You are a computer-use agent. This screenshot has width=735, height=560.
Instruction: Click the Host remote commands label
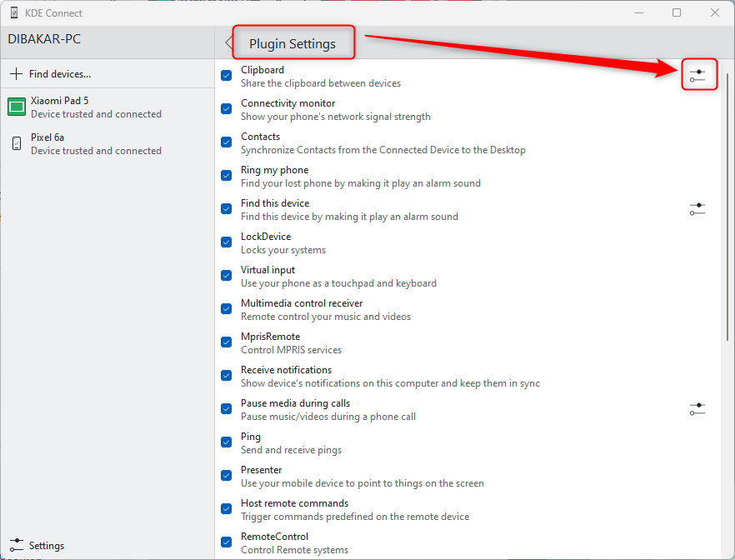[295, 503]
